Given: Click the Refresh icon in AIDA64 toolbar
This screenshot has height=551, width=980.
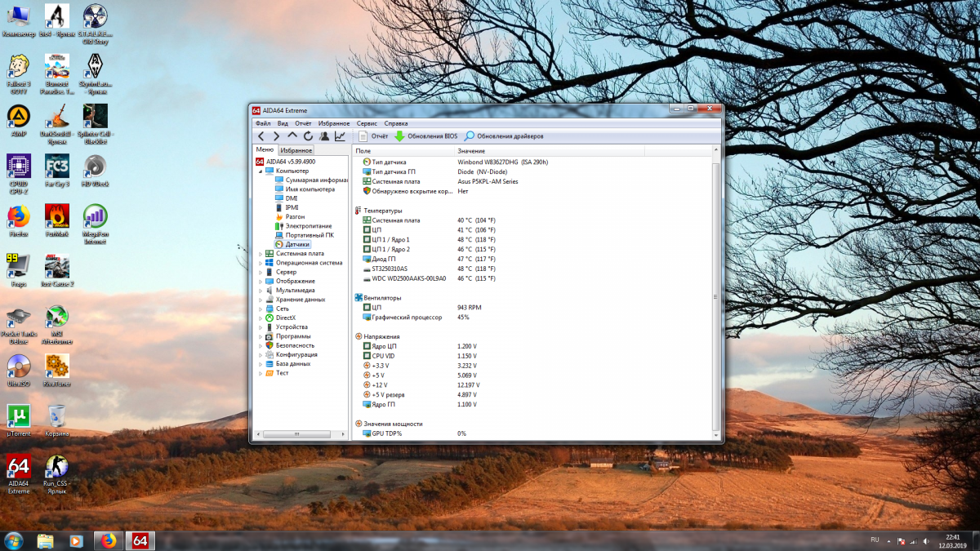Looking at the screenshot, I should click(308, 136).
